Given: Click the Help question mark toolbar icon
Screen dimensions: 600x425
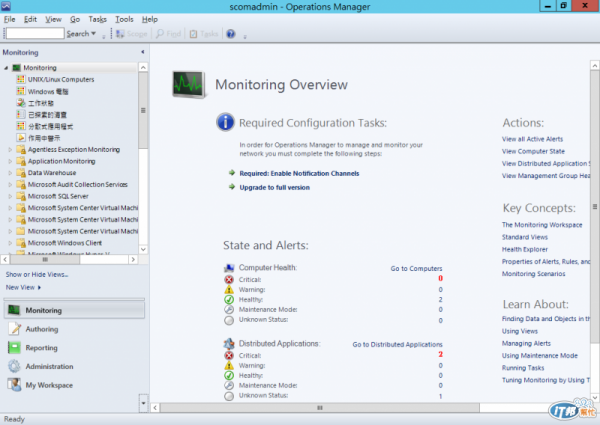Looking at the screenshot, I should coord(230,34).
